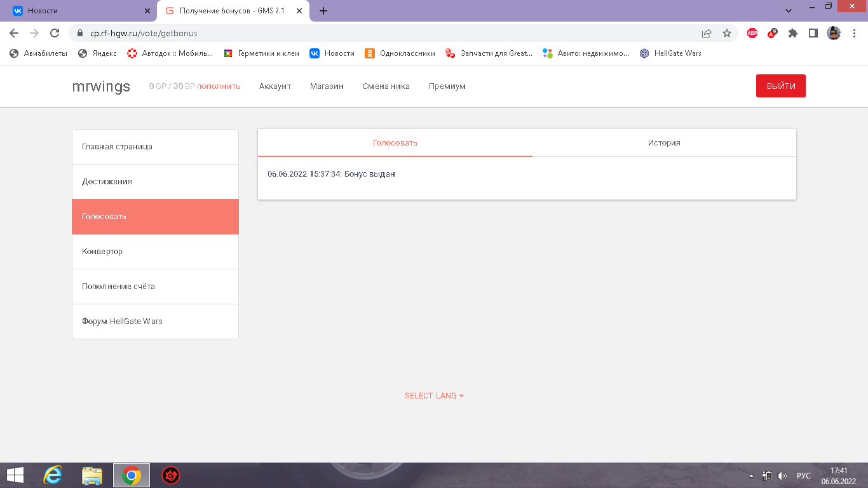868x488 pixels.
Task: Open Конвертор in sidebar
Action: pyautogui.click(x=156, y=252)
